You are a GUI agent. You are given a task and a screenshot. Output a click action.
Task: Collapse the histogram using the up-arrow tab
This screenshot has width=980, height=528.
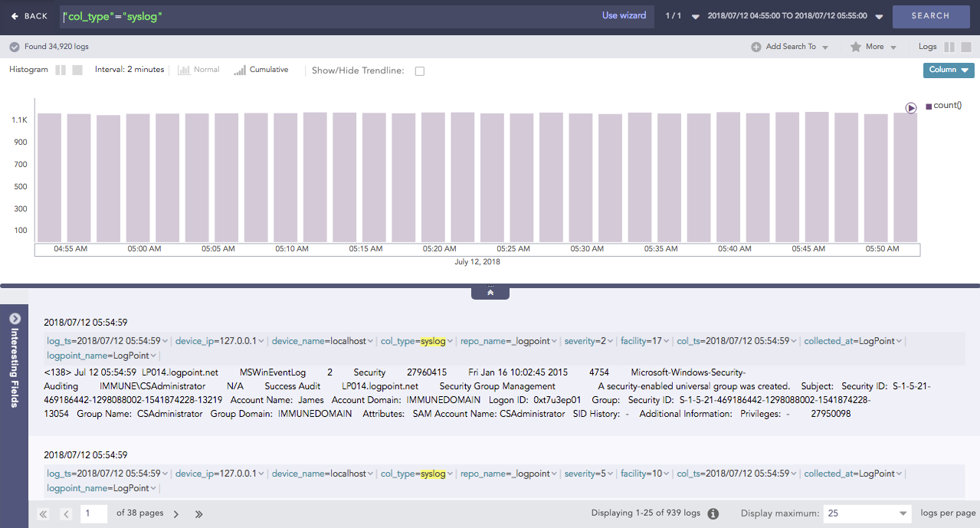click(x=490, y=291)
